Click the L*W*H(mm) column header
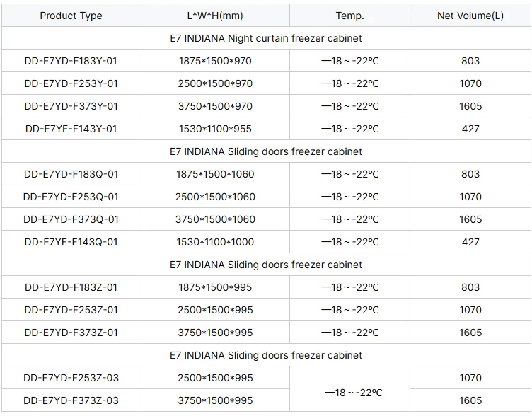This screenshot has height=416, width=532. pyautogui.click(x=215, y=16)
